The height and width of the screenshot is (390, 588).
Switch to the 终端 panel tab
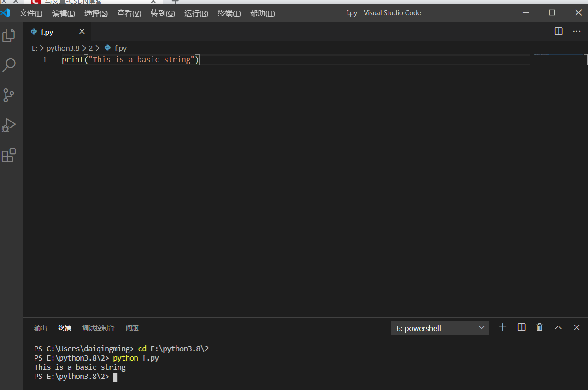65,328
